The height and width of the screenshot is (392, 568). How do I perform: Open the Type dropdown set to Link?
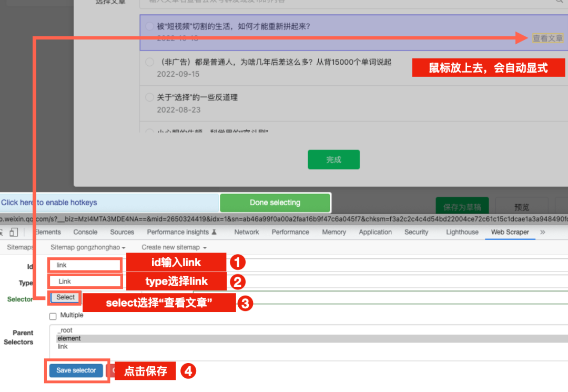point(85,282)
